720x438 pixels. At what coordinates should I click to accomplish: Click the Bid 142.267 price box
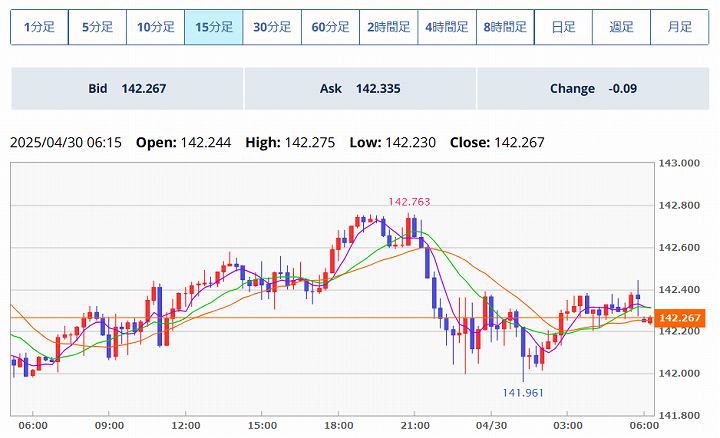click(127, 89)
